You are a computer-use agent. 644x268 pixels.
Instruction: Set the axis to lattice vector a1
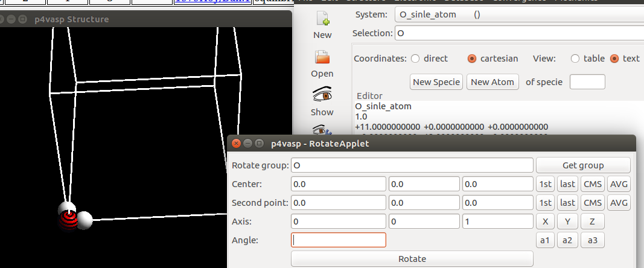coord(545,240)
